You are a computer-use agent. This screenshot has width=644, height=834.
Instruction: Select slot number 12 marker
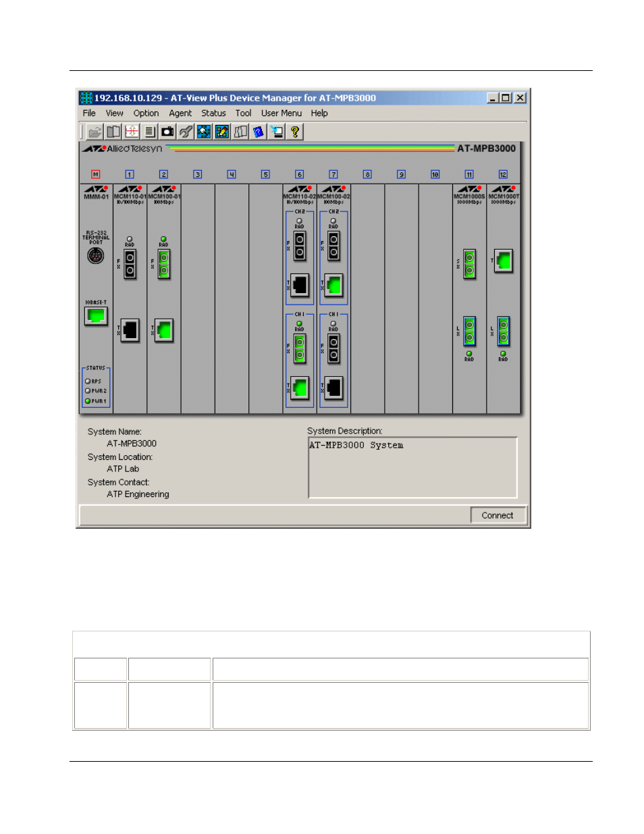[x=504, y=174]
